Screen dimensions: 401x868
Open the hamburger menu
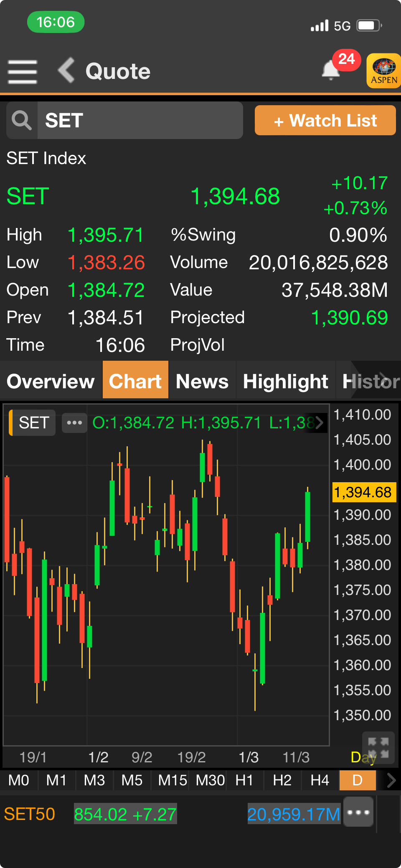click(x=23, y=71)
